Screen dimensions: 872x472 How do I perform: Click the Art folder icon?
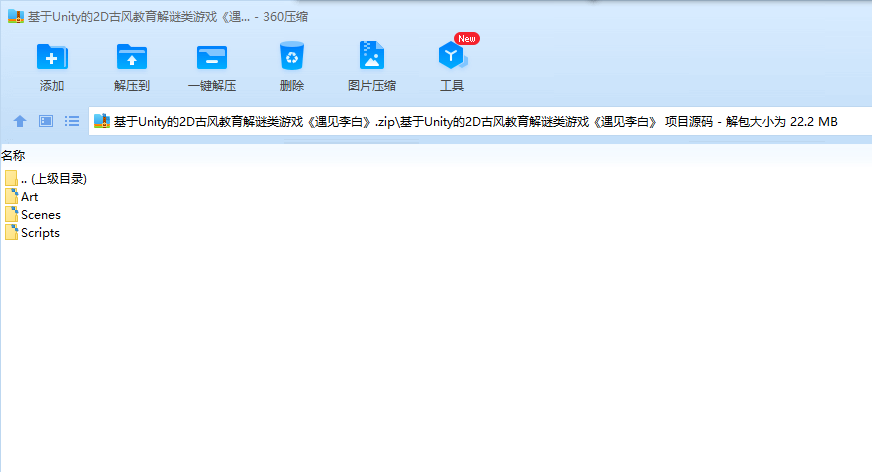point(11,196)
